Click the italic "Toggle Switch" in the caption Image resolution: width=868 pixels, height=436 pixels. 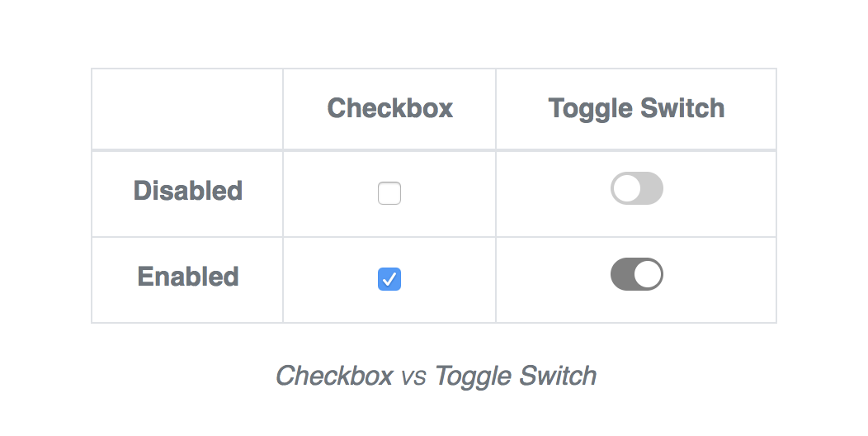tap(516, 376)
